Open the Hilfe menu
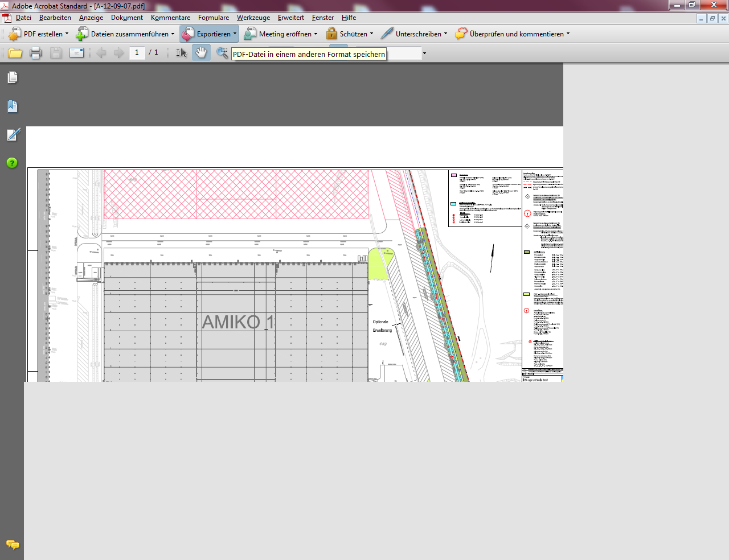 (349, 18)
